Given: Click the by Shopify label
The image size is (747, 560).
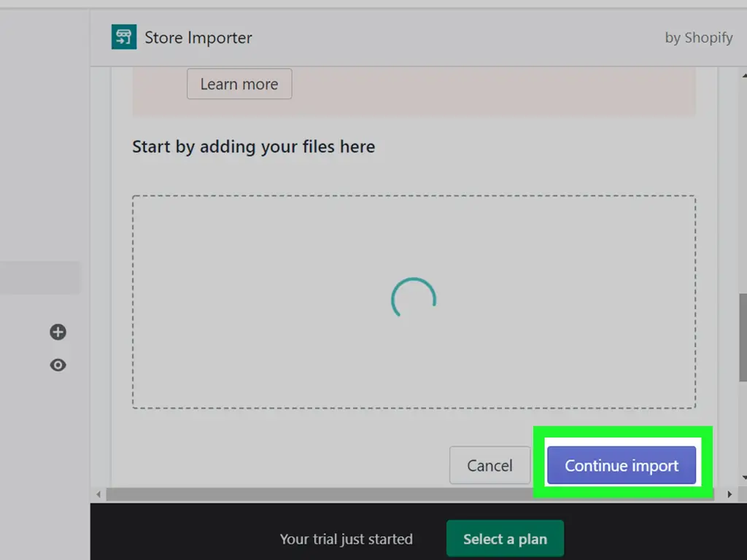Looking at the screenshot, I should [698, 38].
